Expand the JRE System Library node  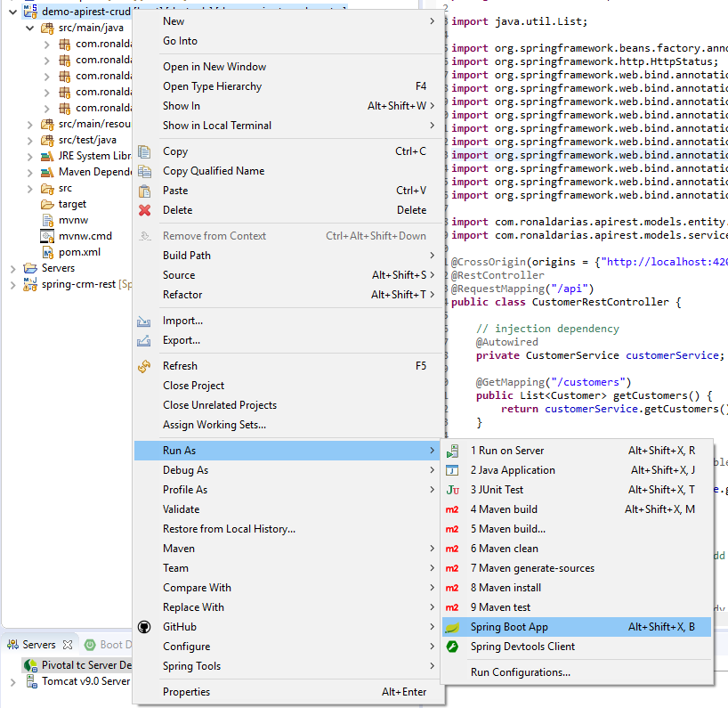coord(29,157)
